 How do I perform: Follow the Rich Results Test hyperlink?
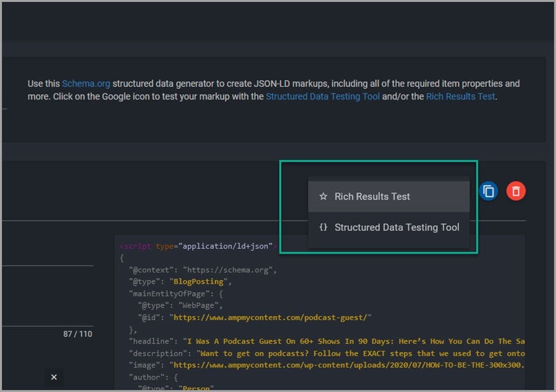point(460,96)
